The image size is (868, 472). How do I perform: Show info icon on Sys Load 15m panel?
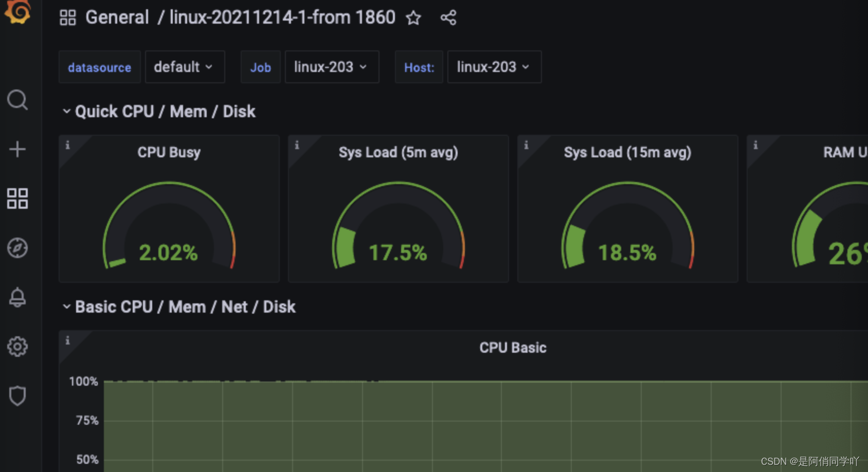pyautogui.click(x=526, y=146)
